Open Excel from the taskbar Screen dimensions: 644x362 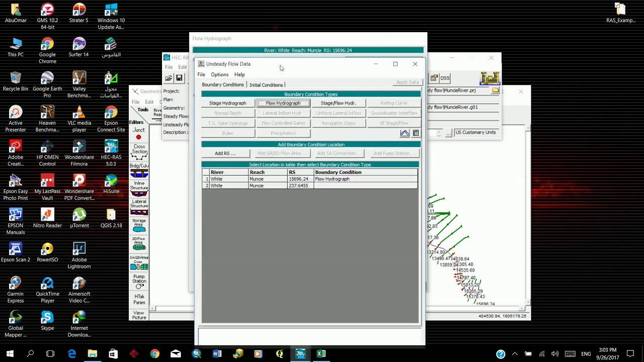321,354
